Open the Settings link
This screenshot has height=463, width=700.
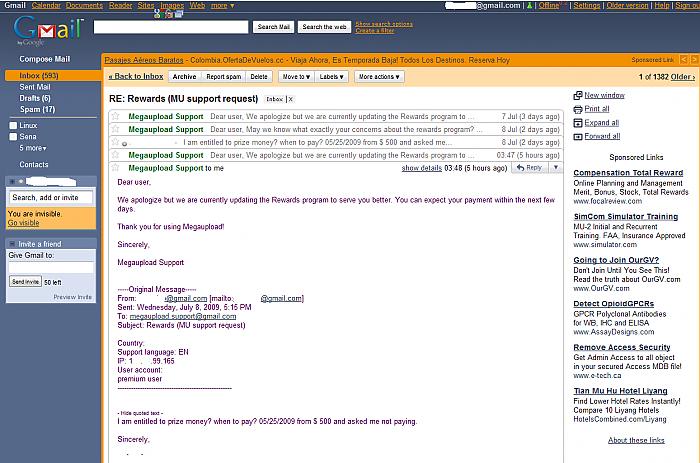[587, 5]
